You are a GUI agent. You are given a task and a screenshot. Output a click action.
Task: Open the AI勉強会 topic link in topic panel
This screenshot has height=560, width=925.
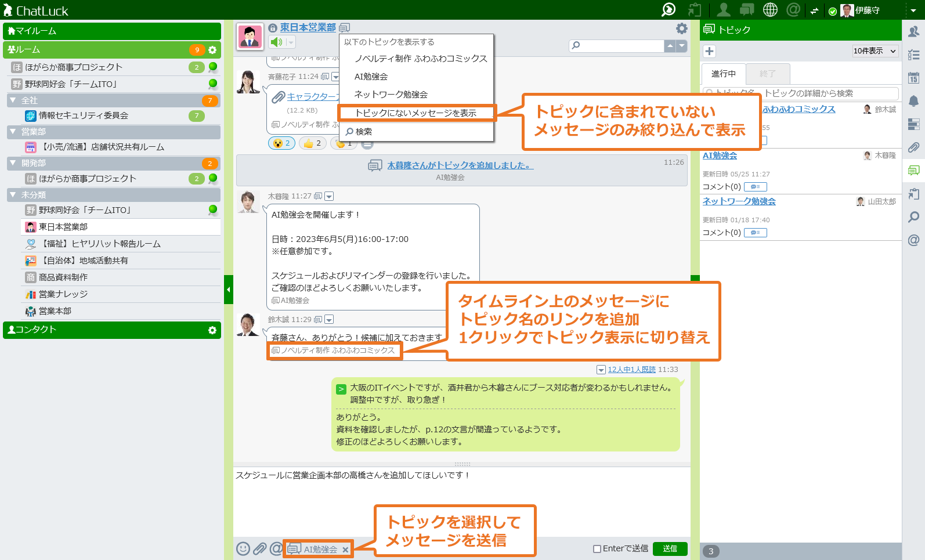pyautogui.click(x=720, y=156)
